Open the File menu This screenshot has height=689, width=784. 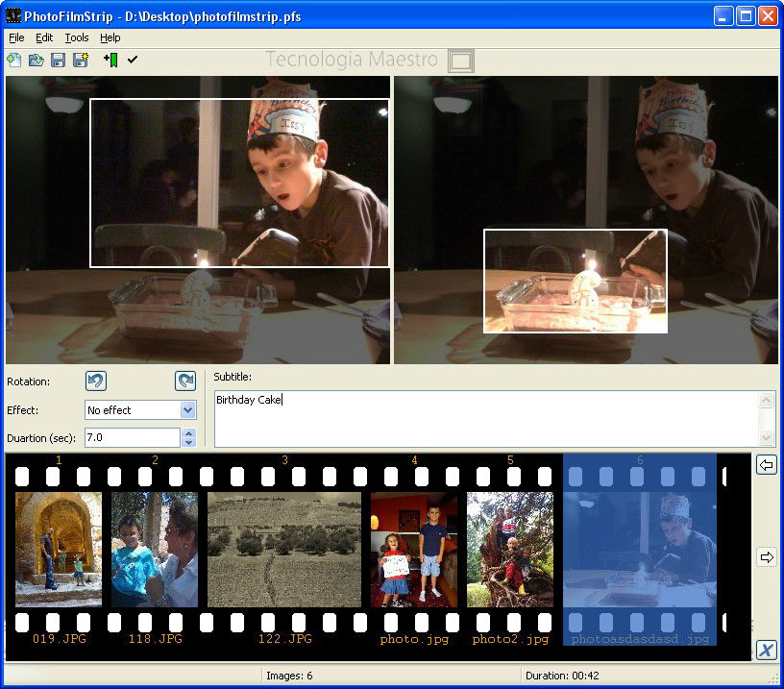click(x=15, y=37)
